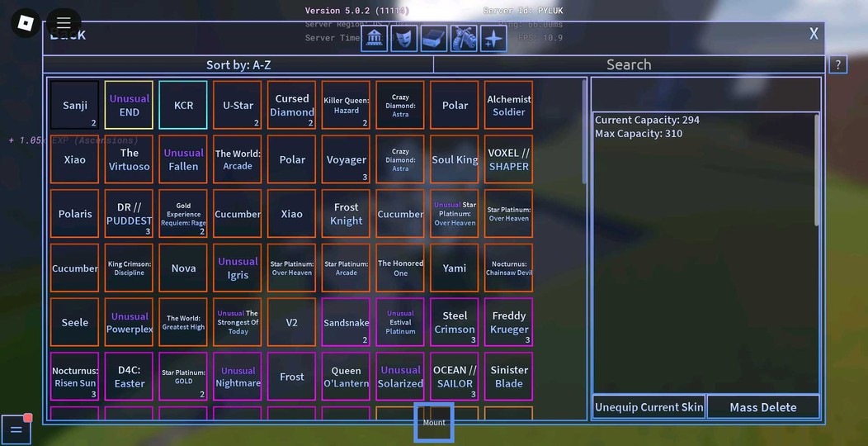
Task: Select the Frost Knight tile
Action: (x=346, y=214)
